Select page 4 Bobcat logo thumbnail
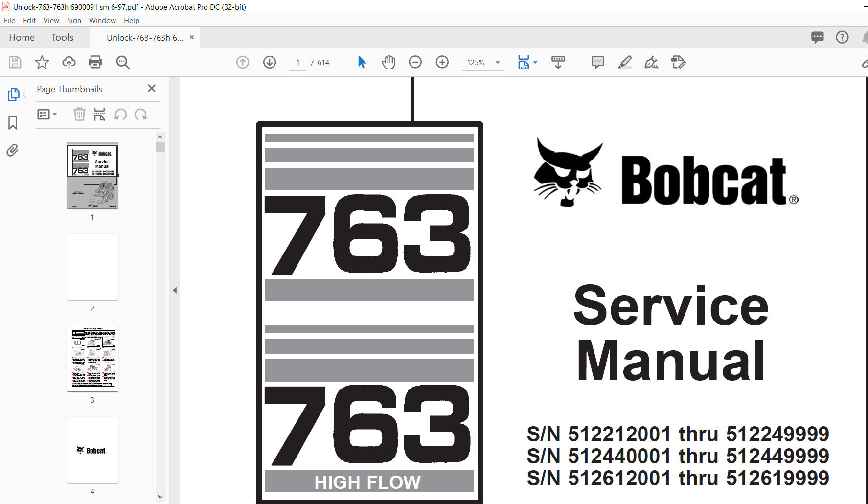This screenshot has width=868, height=504. [92, 450]
